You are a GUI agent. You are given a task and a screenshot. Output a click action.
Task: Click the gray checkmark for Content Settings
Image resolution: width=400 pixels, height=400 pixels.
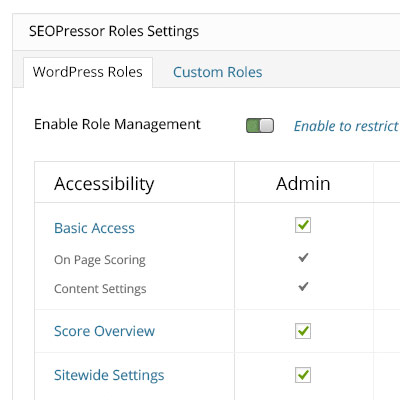[303, 286]
